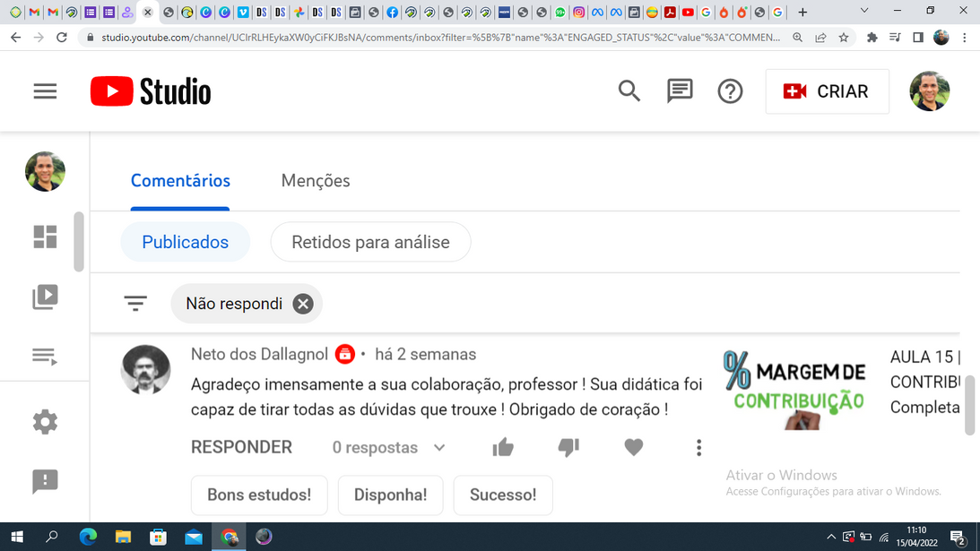
Task: Open the Dashboard icon in sidebar
Action: 45,237
